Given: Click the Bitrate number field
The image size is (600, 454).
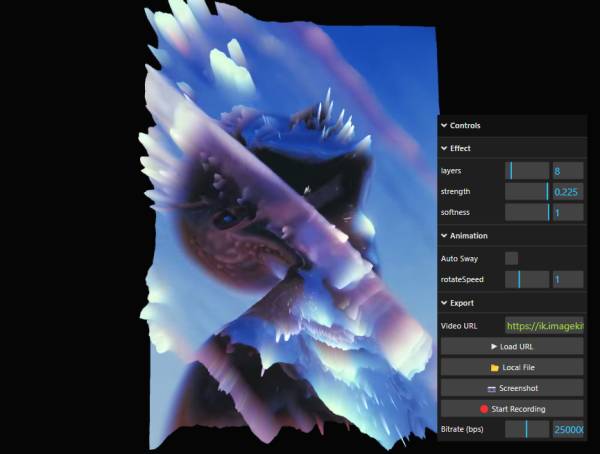Looking at the screenshot, I should tap(567, 429).
